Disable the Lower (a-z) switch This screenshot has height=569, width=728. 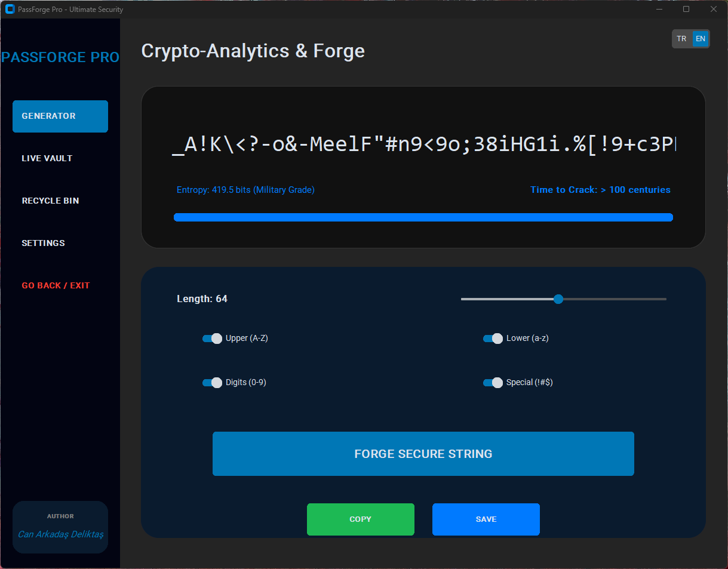tap(493, 339)
